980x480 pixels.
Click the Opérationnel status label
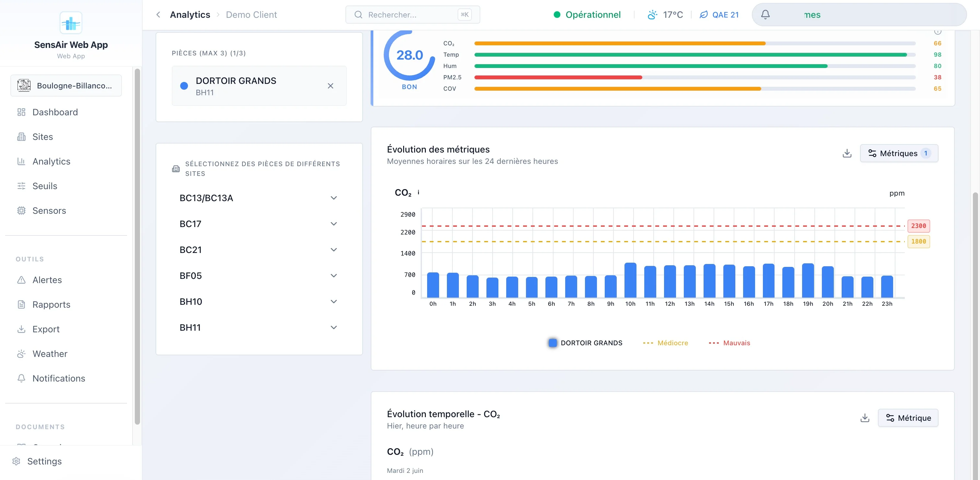pyautogui.click(x=593, y=15)
